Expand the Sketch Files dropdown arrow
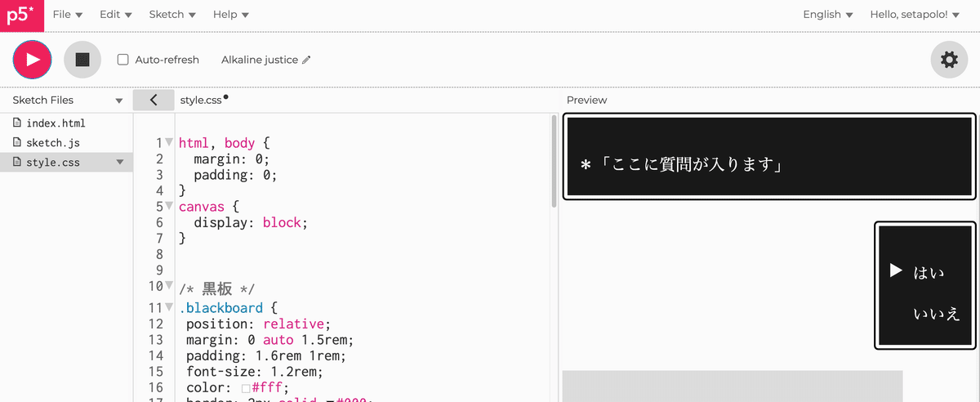 [119, 100]
